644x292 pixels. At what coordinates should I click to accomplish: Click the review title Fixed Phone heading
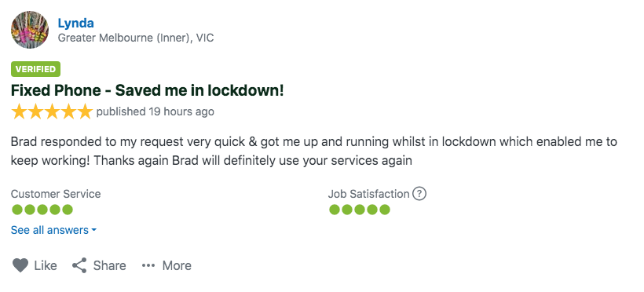(148, 90)
